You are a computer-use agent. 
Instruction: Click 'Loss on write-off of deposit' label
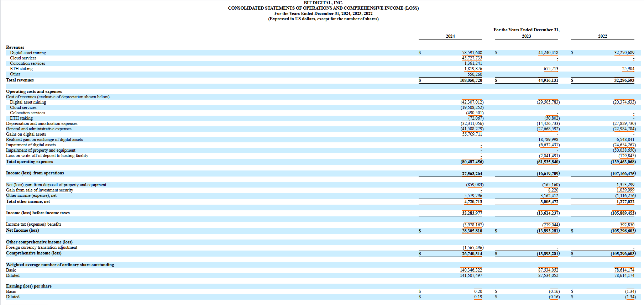(47, 156)
